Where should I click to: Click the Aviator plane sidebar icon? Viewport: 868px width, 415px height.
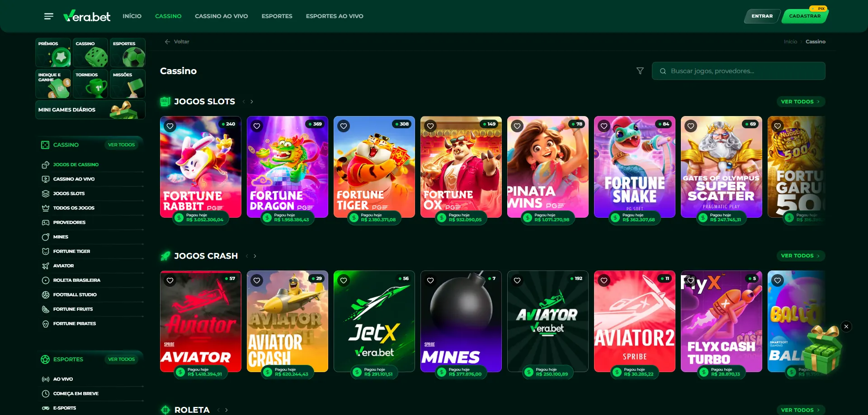(45, 266)
